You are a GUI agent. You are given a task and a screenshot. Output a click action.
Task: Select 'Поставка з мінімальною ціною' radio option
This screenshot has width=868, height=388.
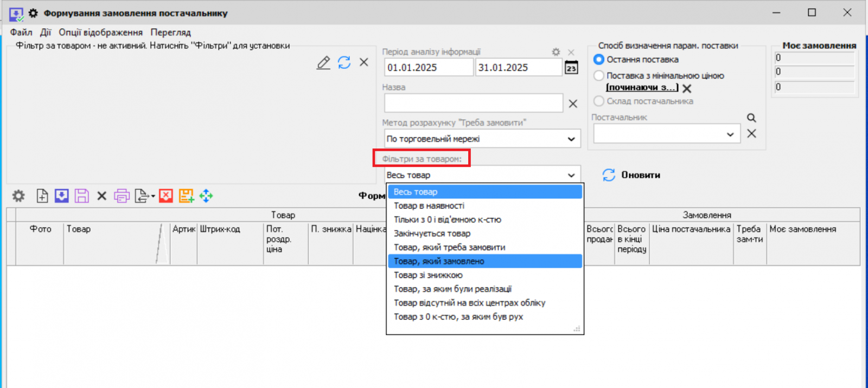pyautogui.click(x=599, y=76)
